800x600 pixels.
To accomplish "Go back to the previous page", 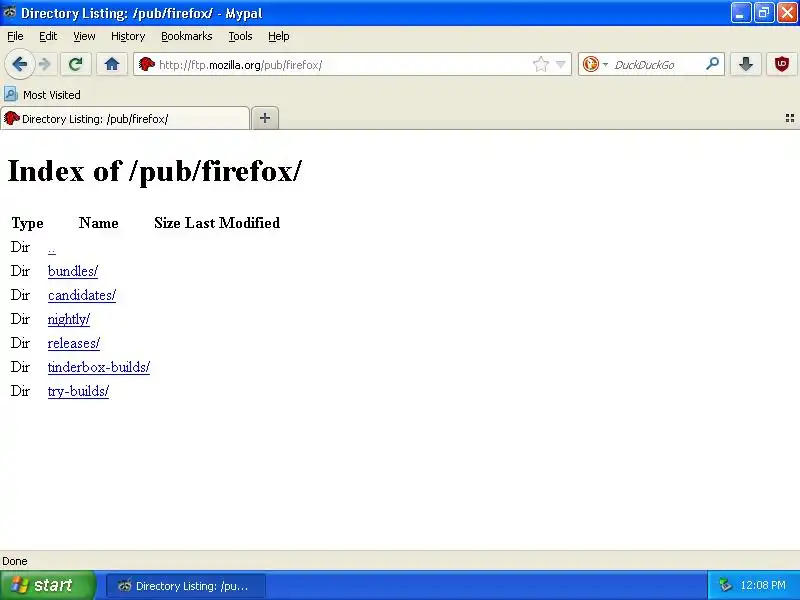I will pos(20,65).
